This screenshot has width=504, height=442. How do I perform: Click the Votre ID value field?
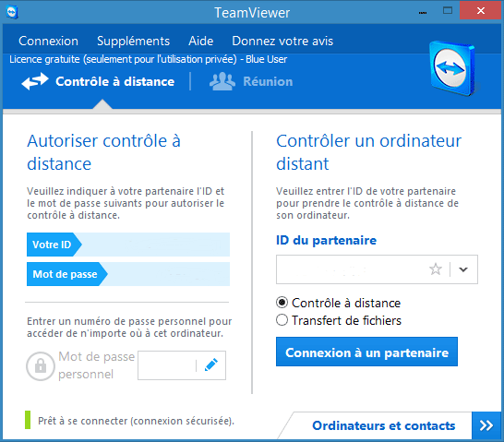tap(156, 245)
